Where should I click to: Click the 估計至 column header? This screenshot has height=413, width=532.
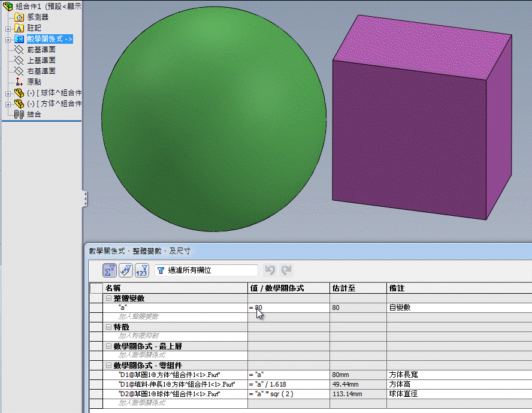point(358,288)
